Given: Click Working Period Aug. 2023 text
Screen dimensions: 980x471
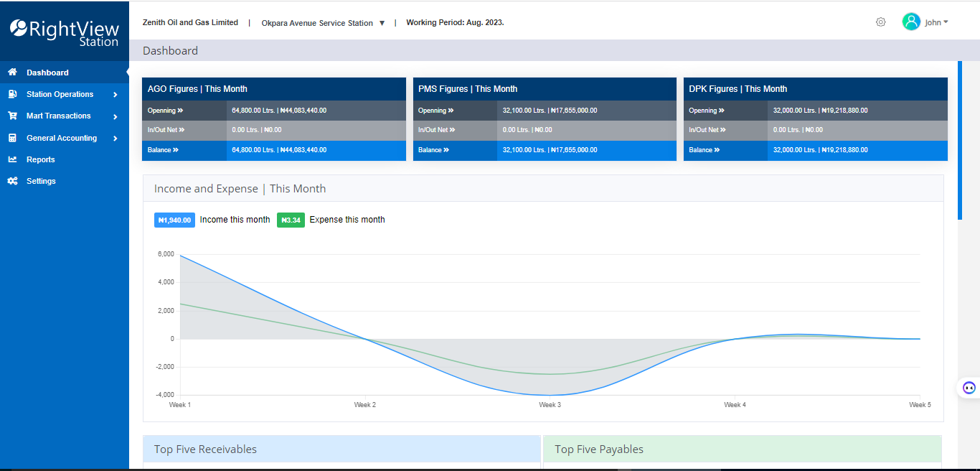Looking at the screenshot, I should coord(455,22).
